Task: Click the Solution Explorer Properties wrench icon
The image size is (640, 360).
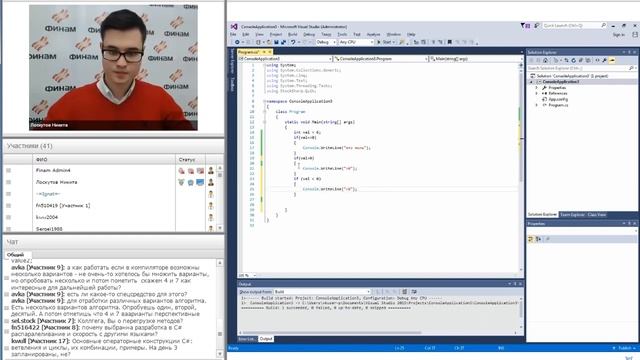Action: tap(604, 60)
